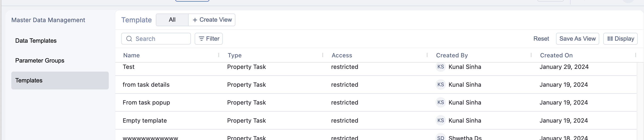
Task: Click KS avatar on From task popup row
Action: coord(440,103)
